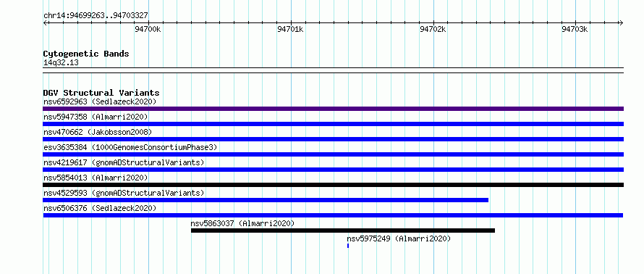Select the 14q32.13 band label
This screenshot has height=274, width=644.
tap(61, 63)
